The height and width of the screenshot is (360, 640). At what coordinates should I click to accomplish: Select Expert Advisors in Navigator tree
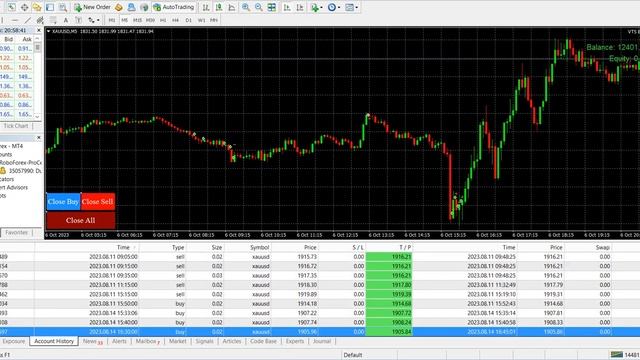click(x=14, y=187)
